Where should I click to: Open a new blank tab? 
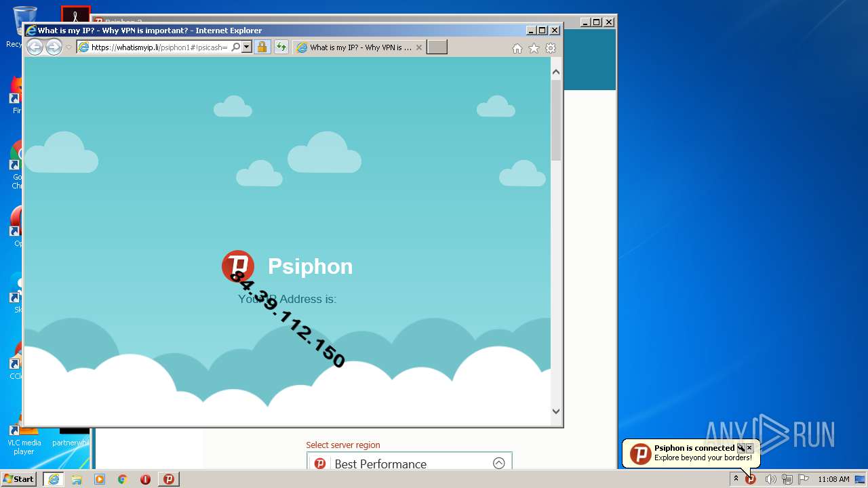(x=437, y=47)
